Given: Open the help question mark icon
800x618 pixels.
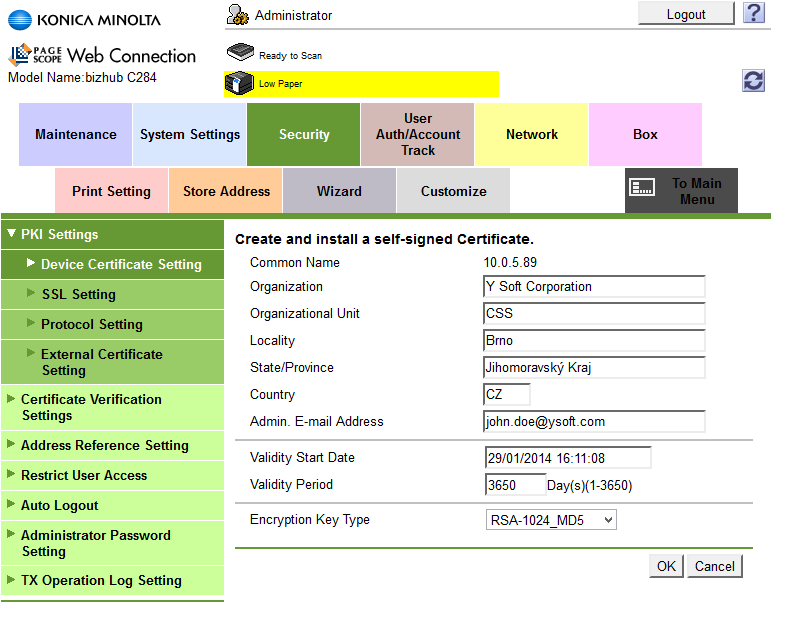Looking at the screenshot, I should (x=753, y=14).
